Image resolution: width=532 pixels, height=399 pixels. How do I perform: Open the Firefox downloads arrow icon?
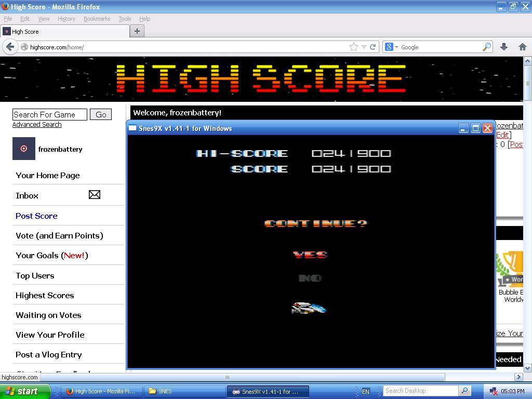(x=504, y=47)
